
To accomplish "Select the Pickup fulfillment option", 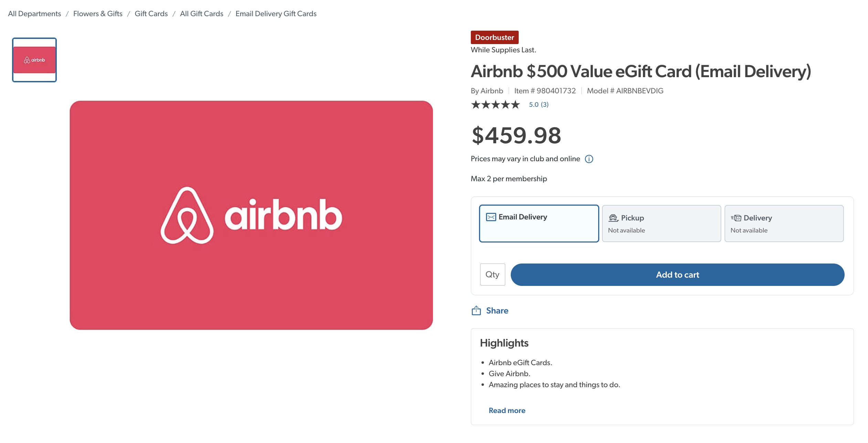I will coord(661,223).
